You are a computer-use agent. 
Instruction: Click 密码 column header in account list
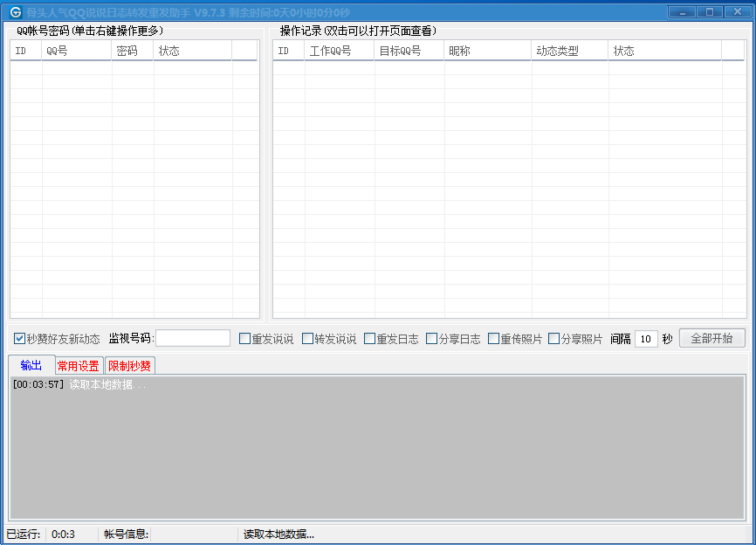(132, 51)
